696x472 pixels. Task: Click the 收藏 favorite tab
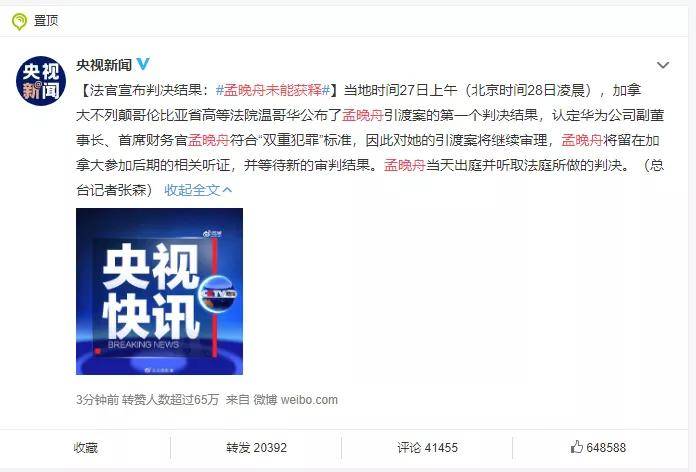tap(86, 448)
